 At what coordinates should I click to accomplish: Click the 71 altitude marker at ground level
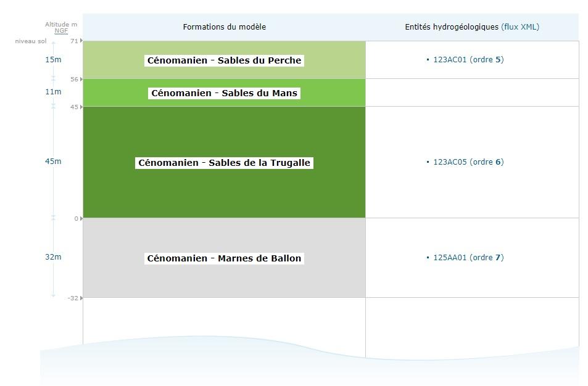[74, 41]
